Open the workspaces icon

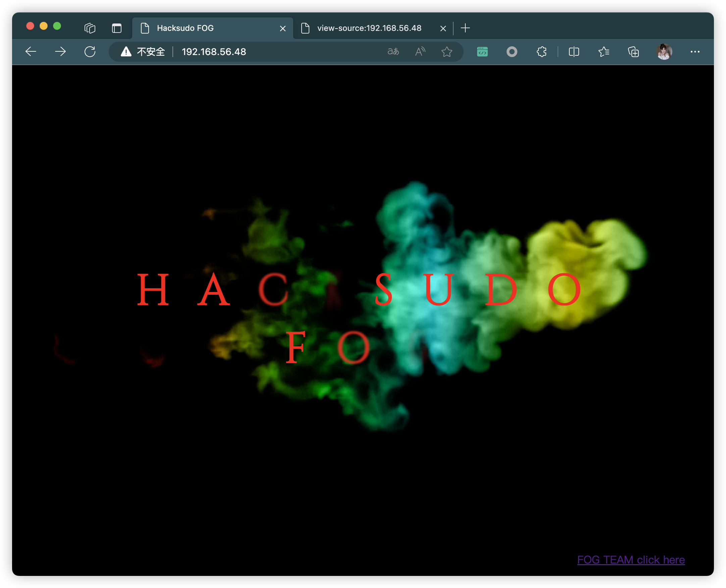click(90, 28)
